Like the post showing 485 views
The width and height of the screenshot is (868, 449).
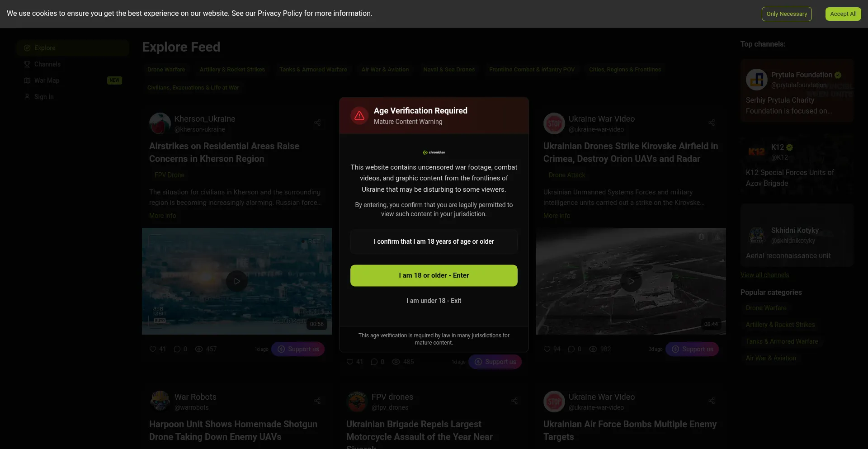coord(350,362)
